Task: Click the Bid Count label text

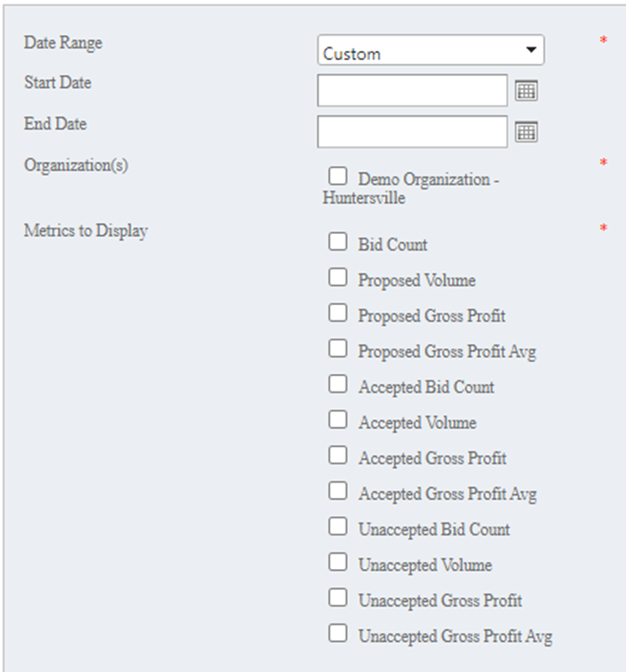Action: 392,245
